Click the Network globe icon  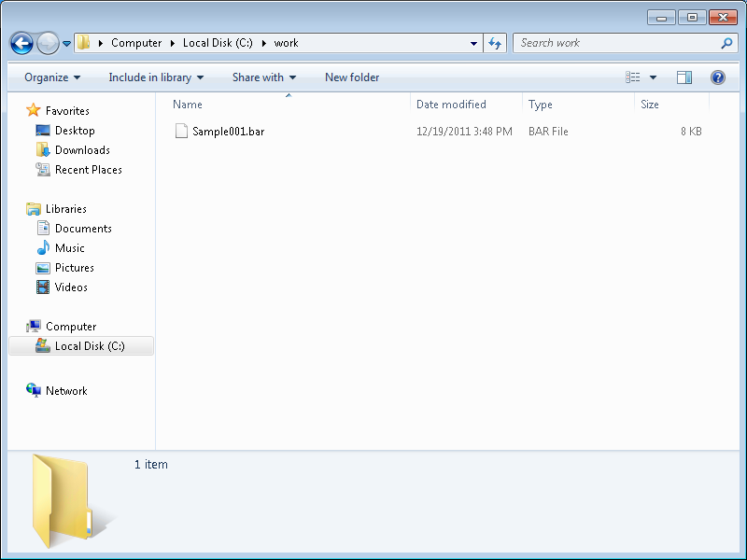34,390
